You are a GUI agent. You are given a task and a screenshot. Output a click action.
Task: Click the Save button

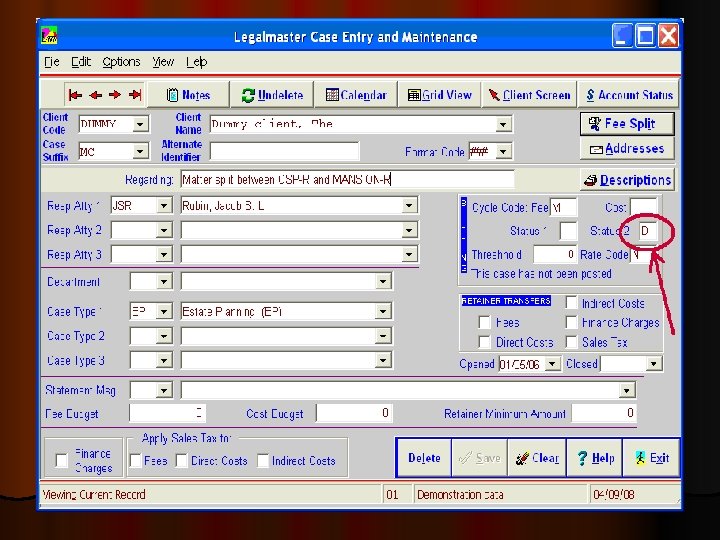[480, 458]
